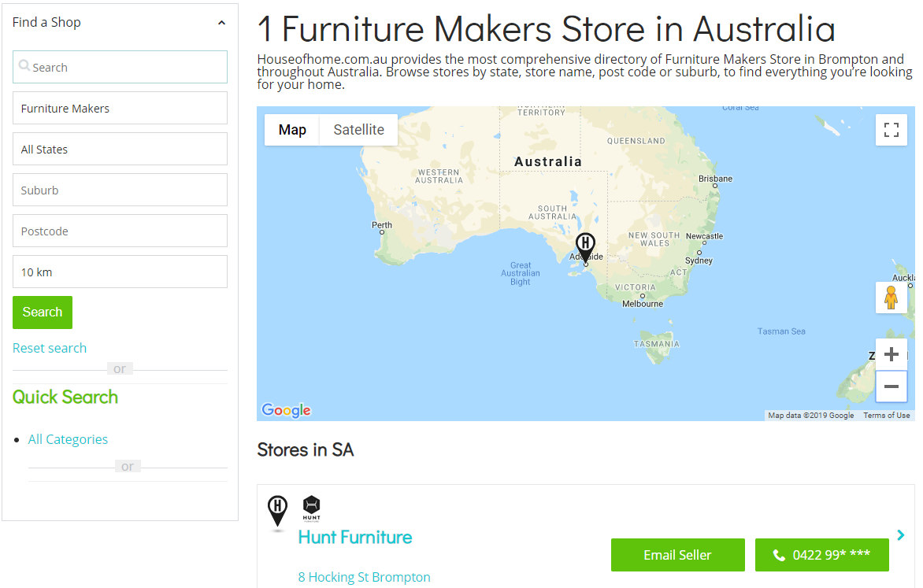Click the green Search button
Viewport: 923px width, 588px height.
point(43,312)
